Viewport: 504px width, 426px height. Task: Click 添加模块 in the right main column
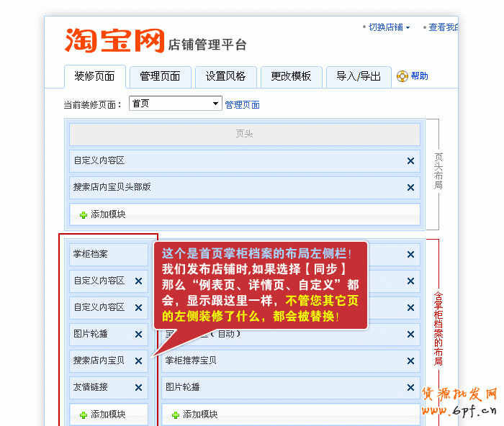194,414
